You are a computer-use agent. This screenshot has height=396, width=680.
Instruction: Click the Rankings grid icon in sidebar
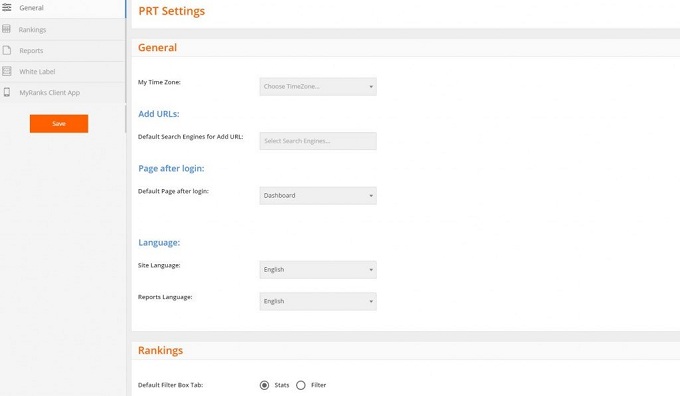7,29
